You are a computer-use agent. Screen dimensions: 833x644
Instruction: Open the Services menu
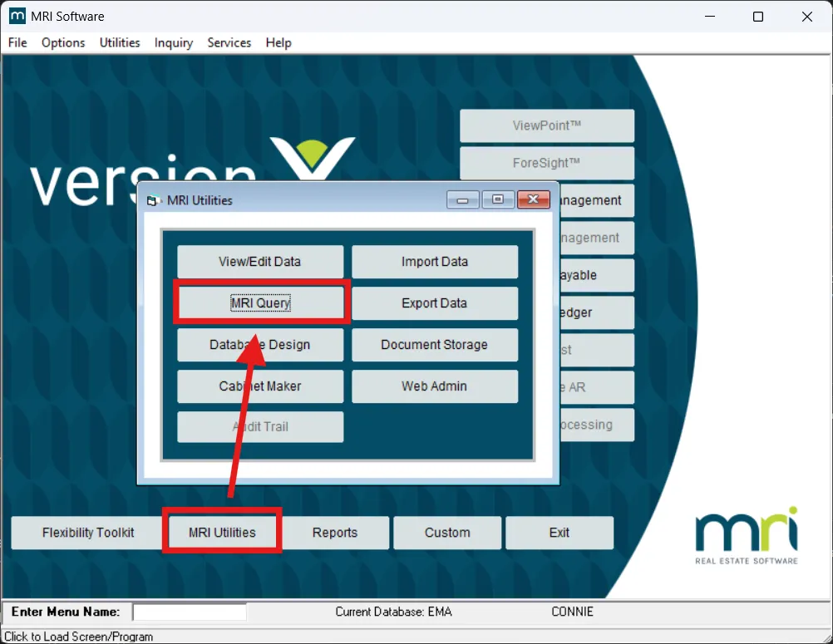click(229, 42)
